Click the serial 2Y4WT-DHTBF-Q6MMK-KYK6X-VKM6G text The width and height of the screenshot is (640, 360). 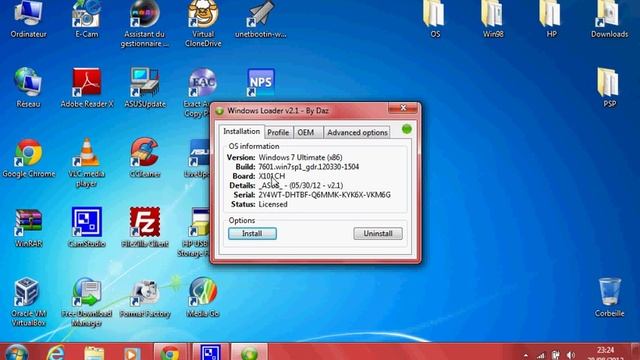tap(324, 195)
